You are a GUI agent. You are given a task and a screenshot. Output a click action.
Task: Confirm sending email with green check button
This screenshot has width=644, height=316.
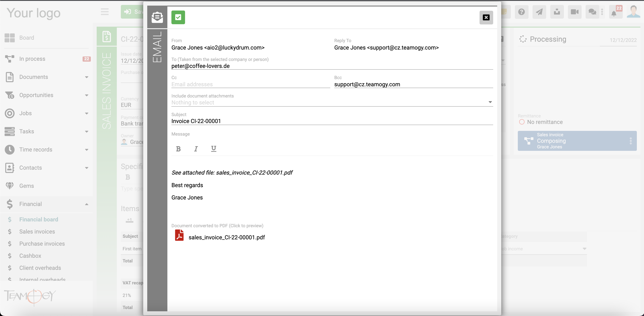coord(178,17)
